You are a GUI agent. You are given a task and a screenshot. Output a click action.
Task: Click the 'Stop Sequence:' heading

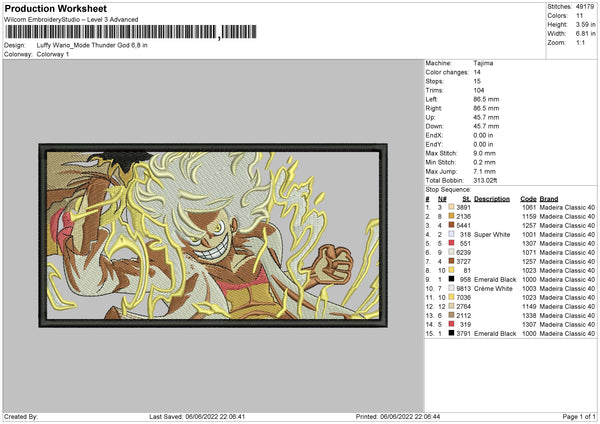(x=448, y=189)
